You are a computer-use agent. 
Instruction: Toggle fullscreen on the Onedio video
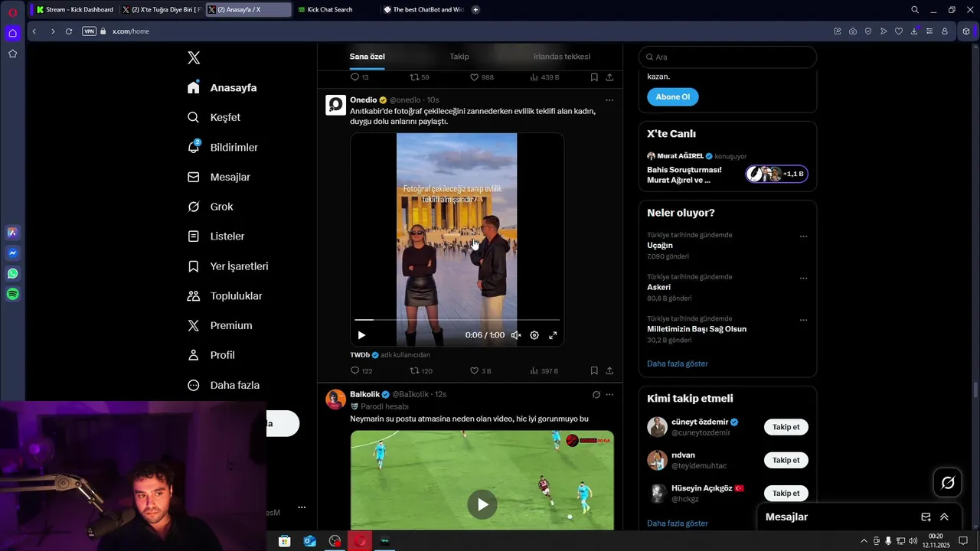tap(553, 335)
